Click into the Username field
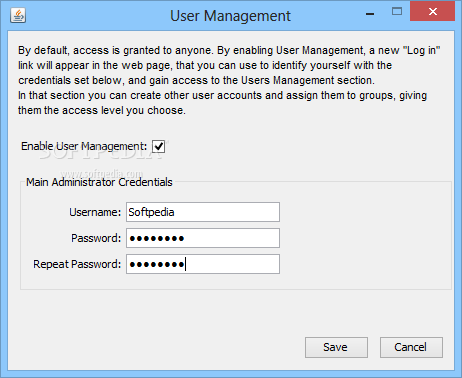This screenshot has width=462, height=378. pos(203,212)
